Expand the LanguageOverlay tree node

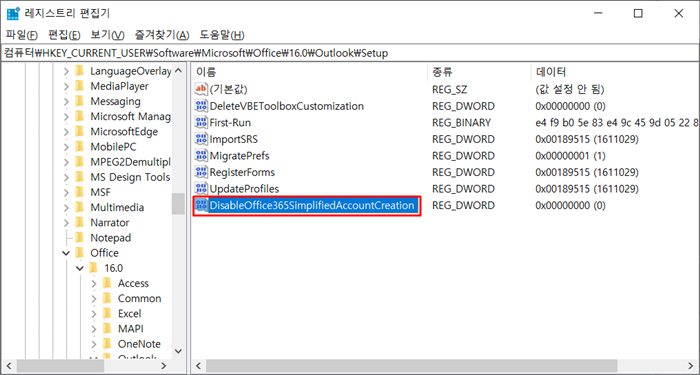coord(66,71)
